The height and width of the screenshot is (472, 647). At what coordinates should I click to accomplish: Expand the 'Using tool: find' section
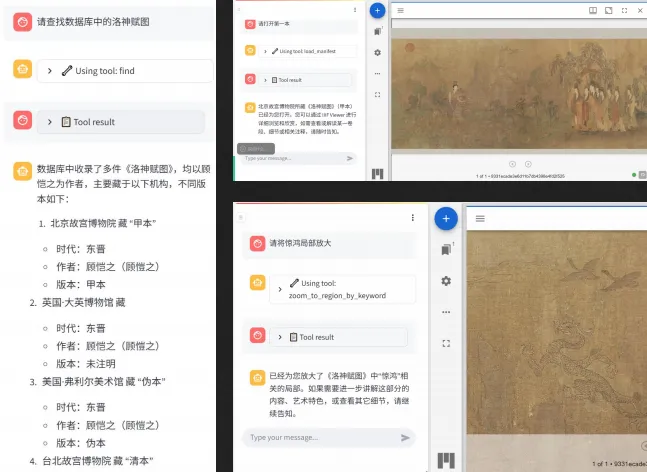pyautogui.click(x=50, y=71)
